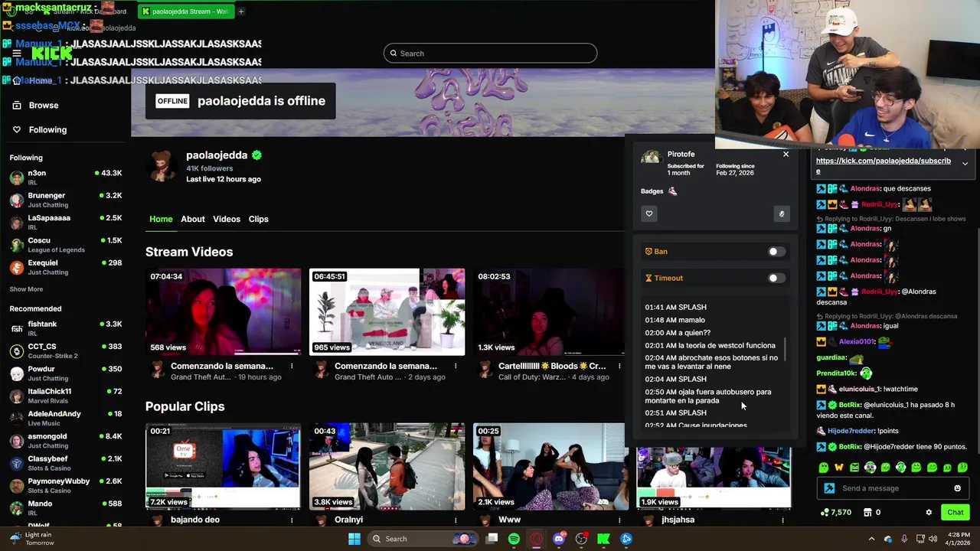Open the Following heart icon in sidebar
Viewport: 980px width, 551px height.
[x=17, y=129]
